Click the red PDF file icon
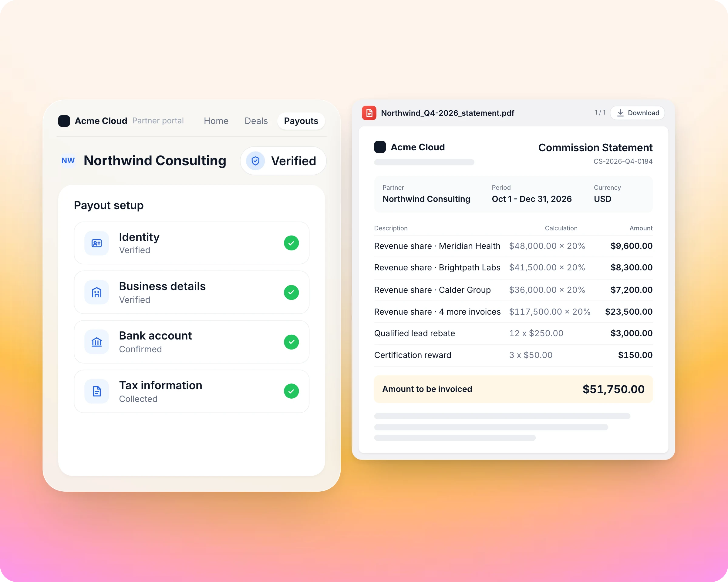728x582 pixels. pos(369,113)
